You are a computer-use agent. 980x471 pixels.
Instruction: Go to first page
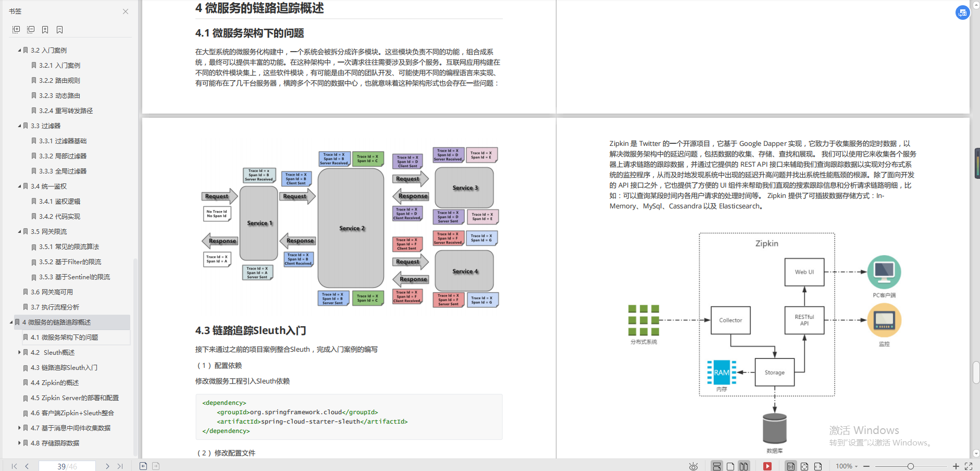(x=14, y=466)
